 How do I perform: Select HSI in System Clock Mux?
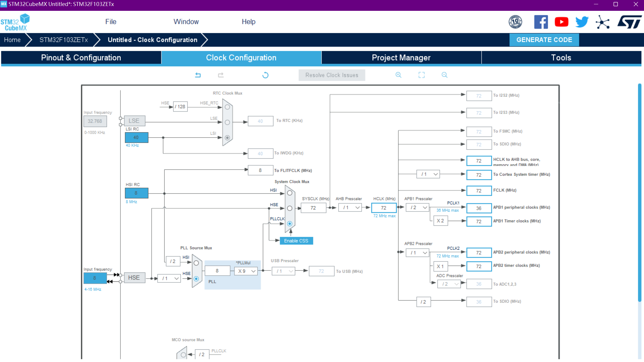pos(290,193)
